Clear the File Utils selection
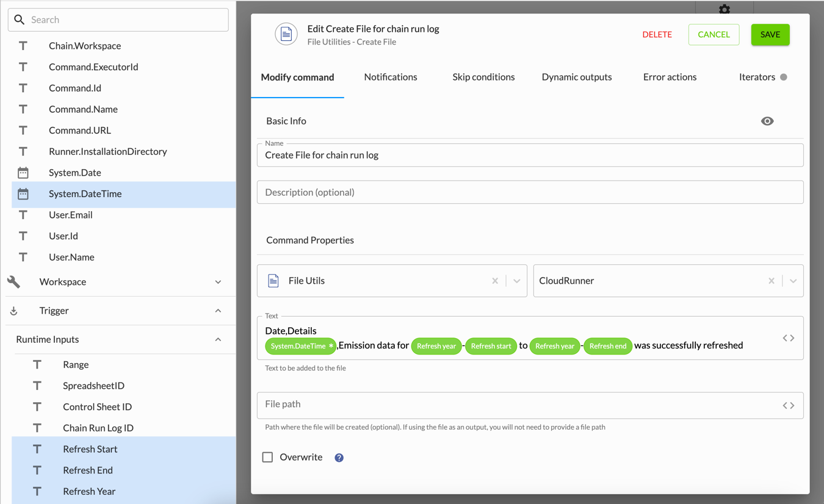The image size is (824, 504). coord(495,281)
